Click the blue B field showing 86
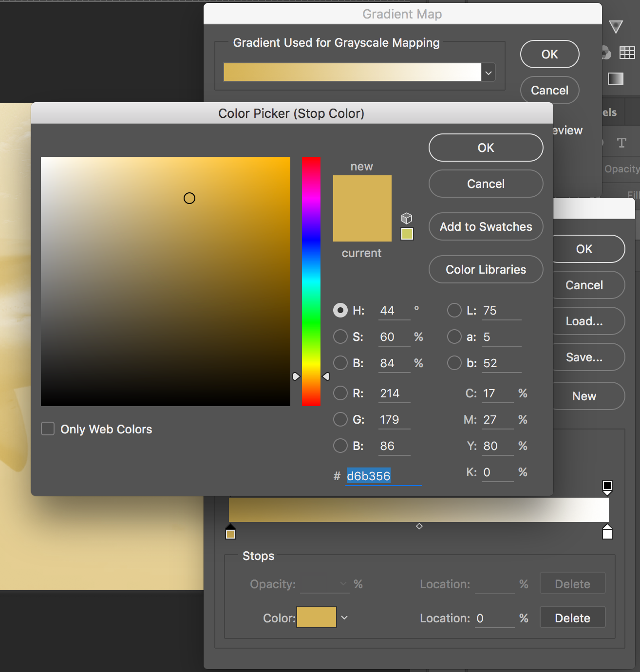This screenshot has height=672, width=640. point(395,446)
